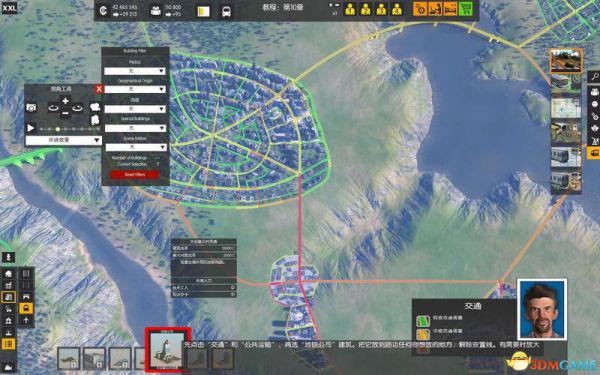Start playback with the play arrow
Viewport: 600px width, 375px height.
(x=31, y=128)
